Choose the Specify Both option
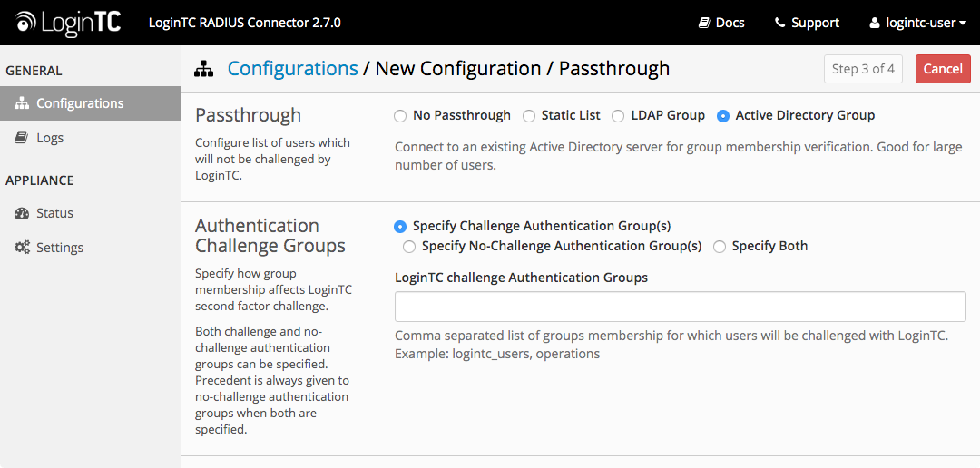Viewport: 980px width, 468px height. click(x=720, y=246)
